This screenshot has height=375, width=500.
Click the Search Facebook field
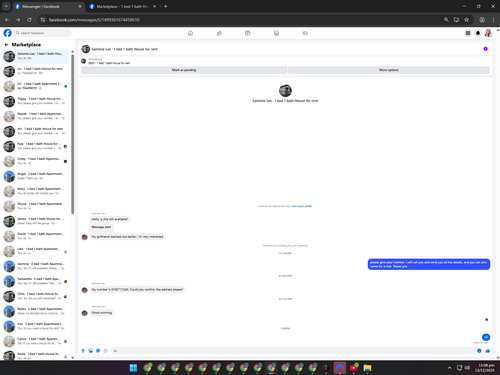[42, 33]
